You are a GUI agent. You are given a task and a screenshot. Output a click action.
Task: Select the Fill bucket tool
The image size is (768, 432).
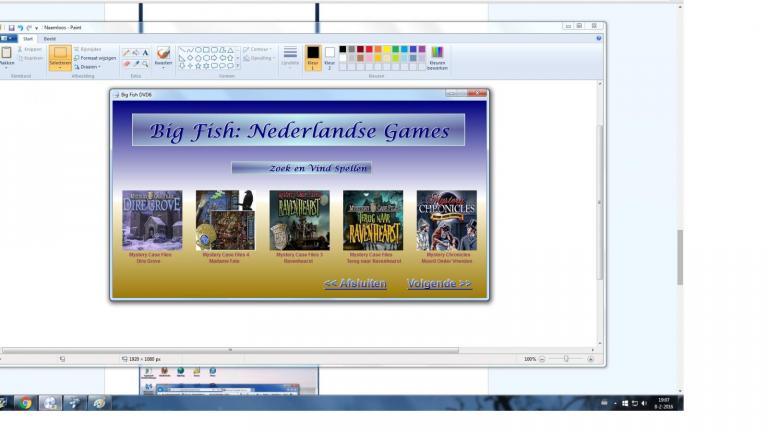[x=135, y=53]
